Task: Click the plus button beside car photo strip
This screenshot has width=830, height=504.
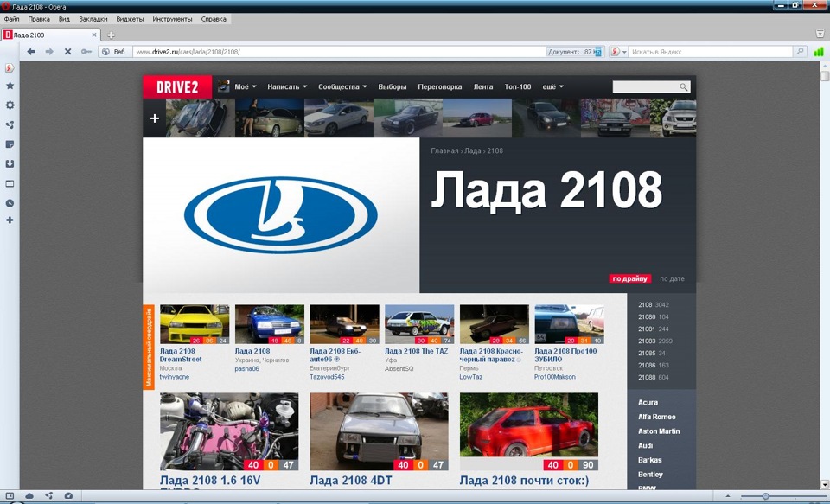Action: pos(155,118)
